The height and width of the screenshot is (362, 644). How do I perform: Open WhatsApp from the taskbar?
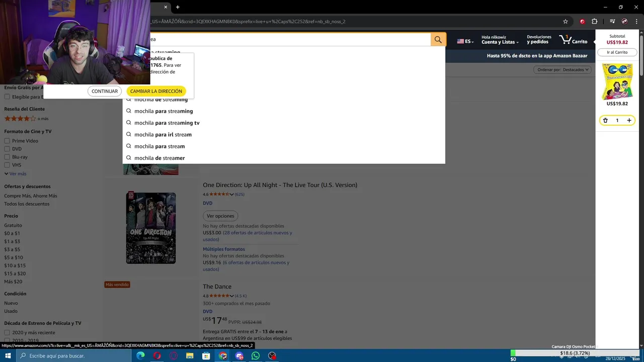pos(256,356)
